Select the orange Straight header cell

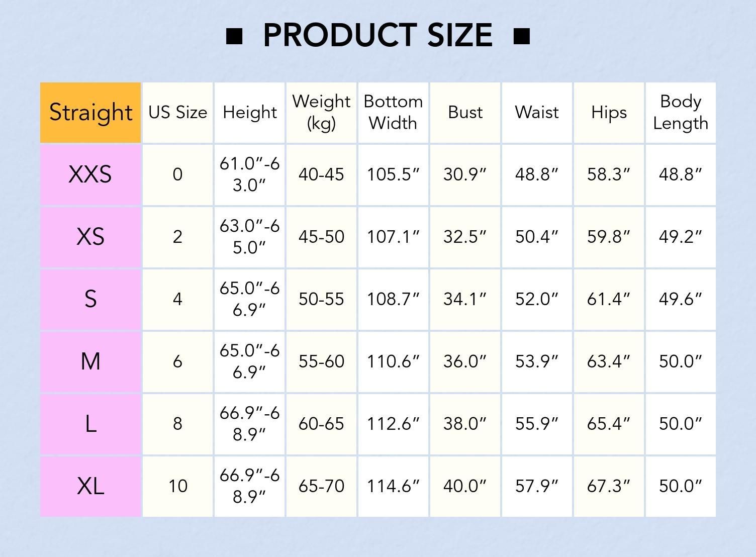[x=90, y=112]
